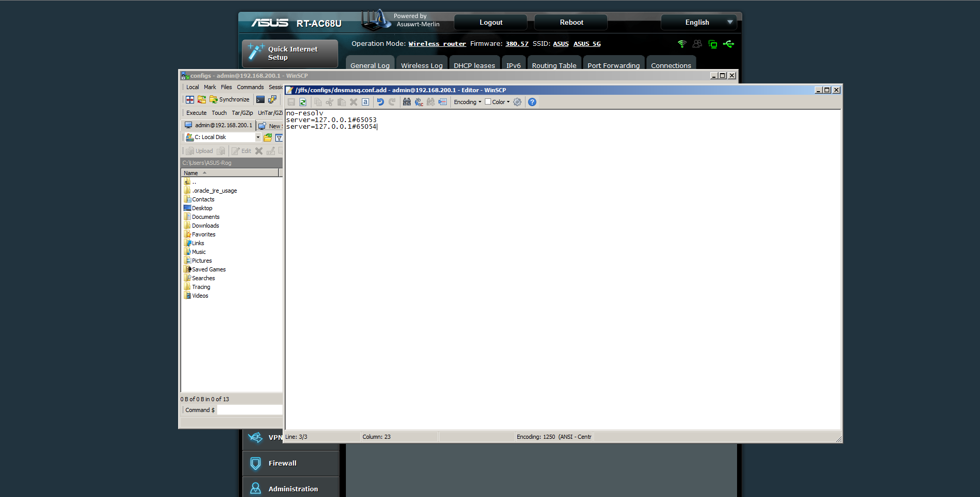Switch to the Routing Table tab

click(554, 64)
